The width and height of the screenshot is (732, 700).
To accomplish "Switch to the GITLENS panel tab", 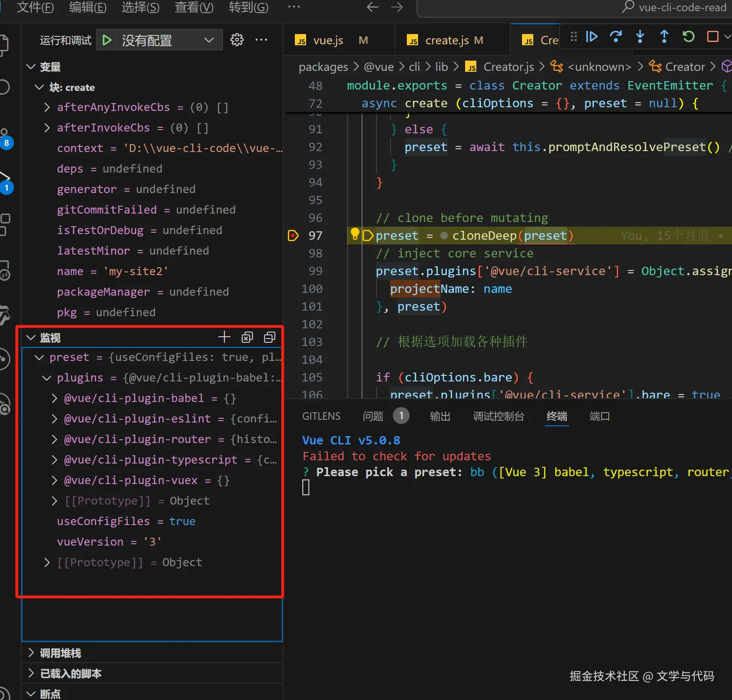I will 321,416.
